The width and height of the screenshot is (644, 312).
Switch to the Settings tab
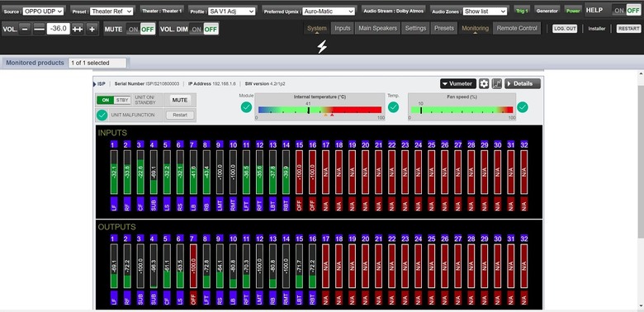tap(415, 28)
